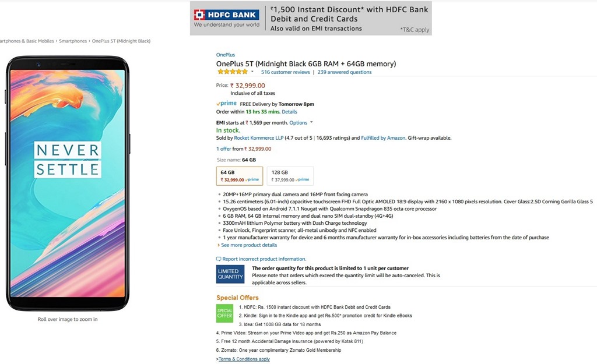597x364 pixels.
Task: Go to Smartphones breadcrumb category
Action: (x=73, y=41)
